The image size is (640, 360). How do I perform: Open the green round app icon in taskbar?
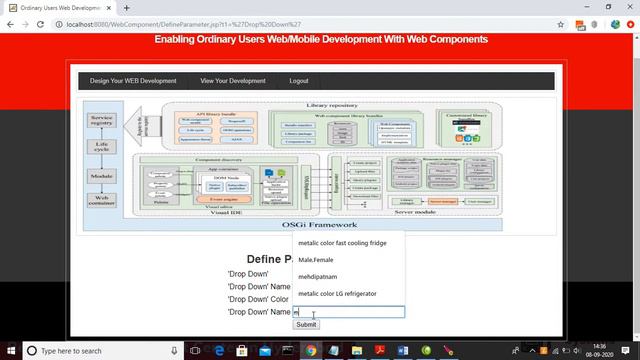click(426, 351)
